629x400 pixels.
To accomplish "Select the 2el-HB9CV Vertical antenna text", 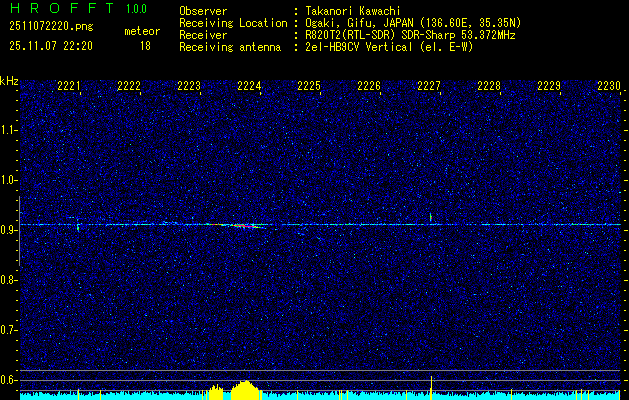I will coord(359,47).
